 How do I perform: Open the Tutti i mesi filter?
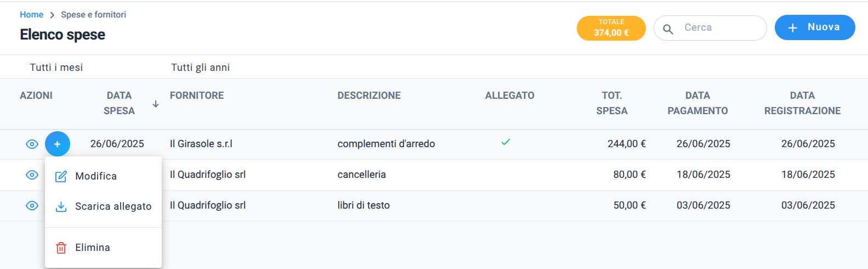click(56, 68)
